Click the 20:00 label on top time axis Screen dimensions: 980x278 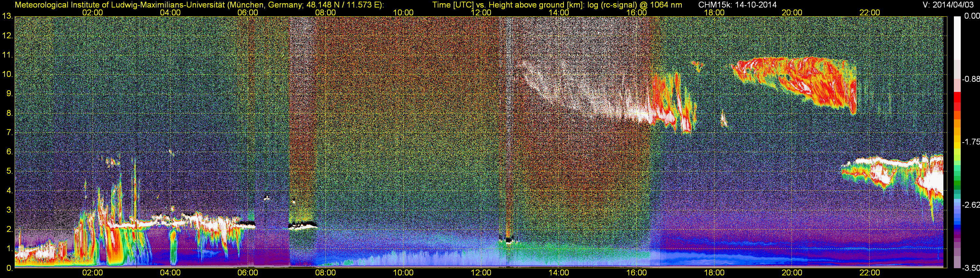click(792, 12)
